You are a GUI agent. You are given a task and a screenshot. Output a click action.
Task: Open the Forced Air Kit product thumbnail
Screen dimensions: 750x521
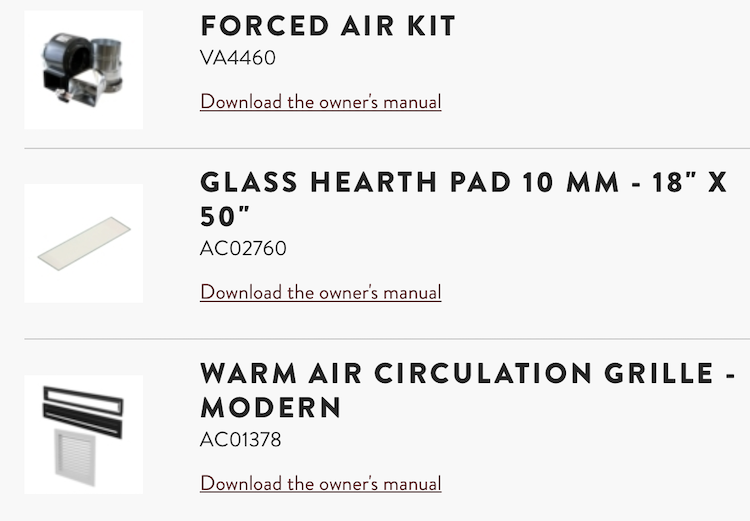[83, 70]
